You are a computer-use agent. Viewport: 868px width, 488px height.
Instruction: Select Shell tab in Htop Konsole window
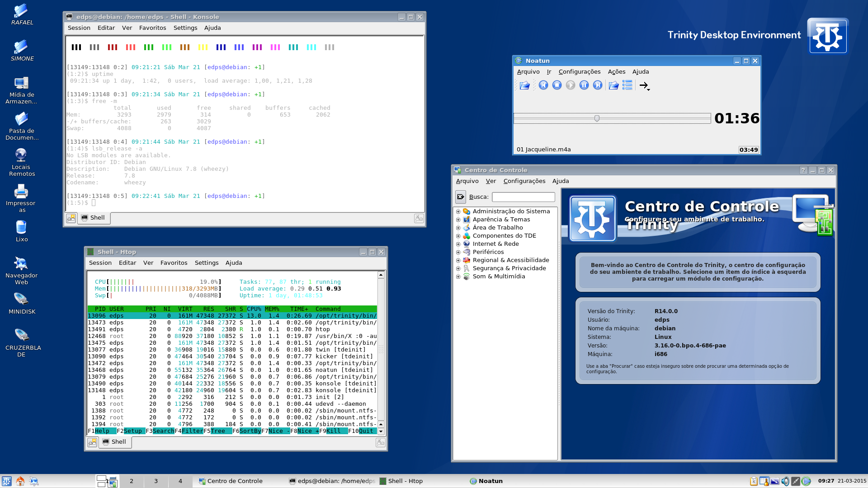pos(115,442)
